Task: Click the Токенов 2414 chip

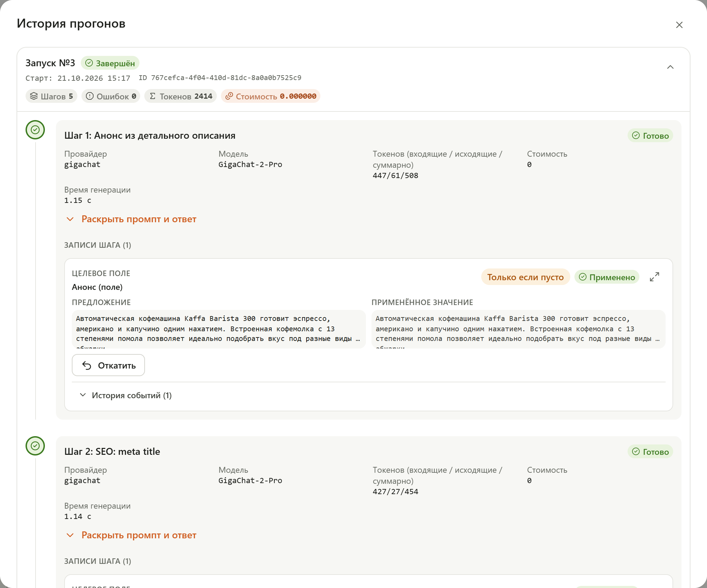Action: [181, 96]
